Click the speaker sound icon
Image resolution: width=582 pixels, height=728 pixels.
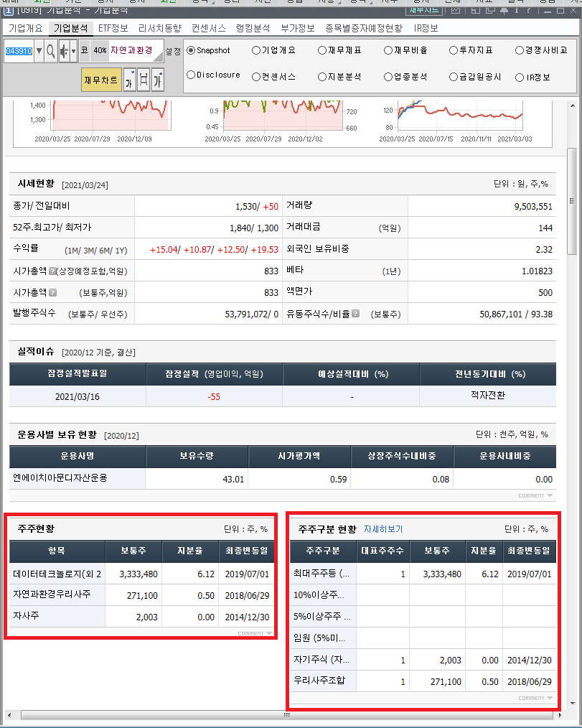click(x=64, y=50)
